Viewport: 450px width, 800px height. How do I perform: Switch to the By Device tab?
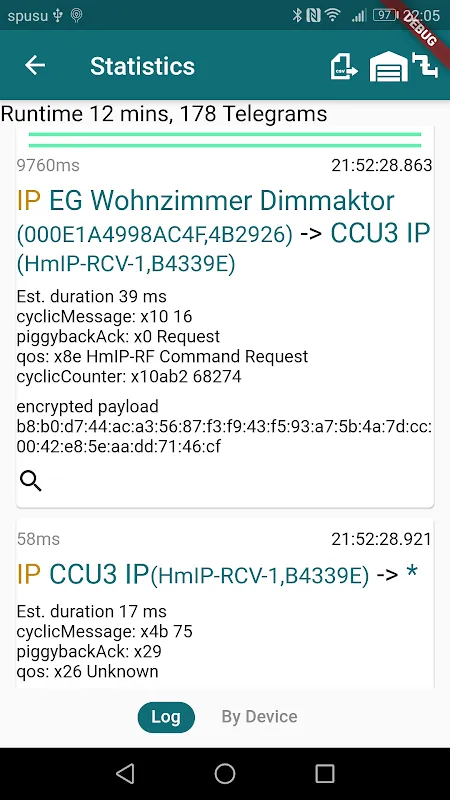coord(259,717)
